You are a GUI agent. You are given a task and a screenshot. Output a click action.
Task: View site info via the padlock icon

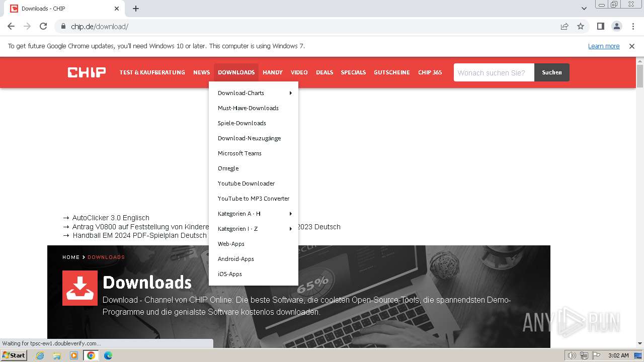pos(63,26)
